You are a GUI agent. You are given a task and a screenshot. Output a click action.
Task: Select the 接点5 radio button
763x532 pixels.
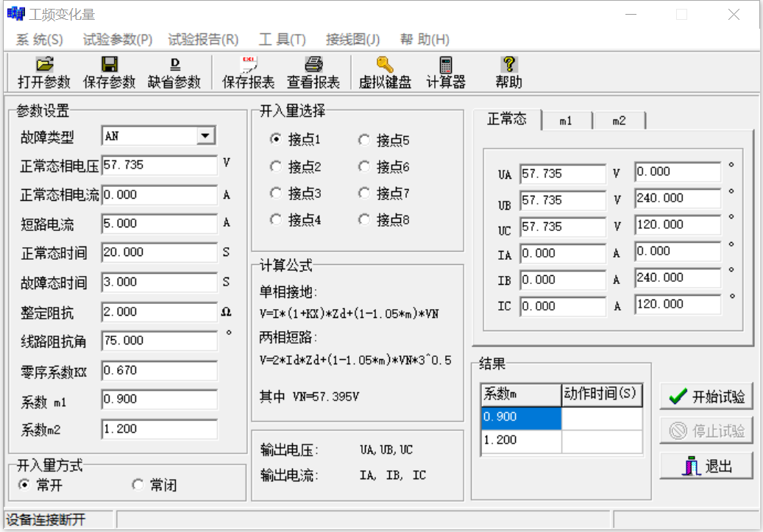pos(364,140)
